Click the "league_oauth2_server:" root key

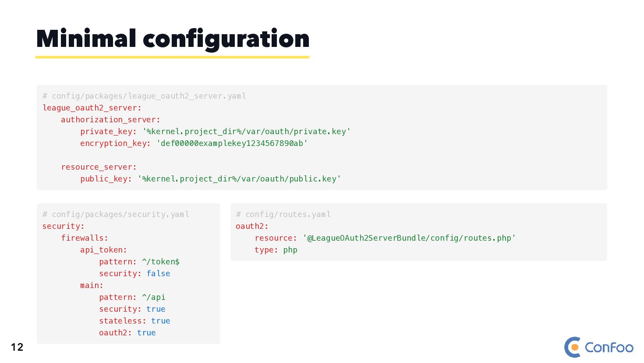[92, 108]
